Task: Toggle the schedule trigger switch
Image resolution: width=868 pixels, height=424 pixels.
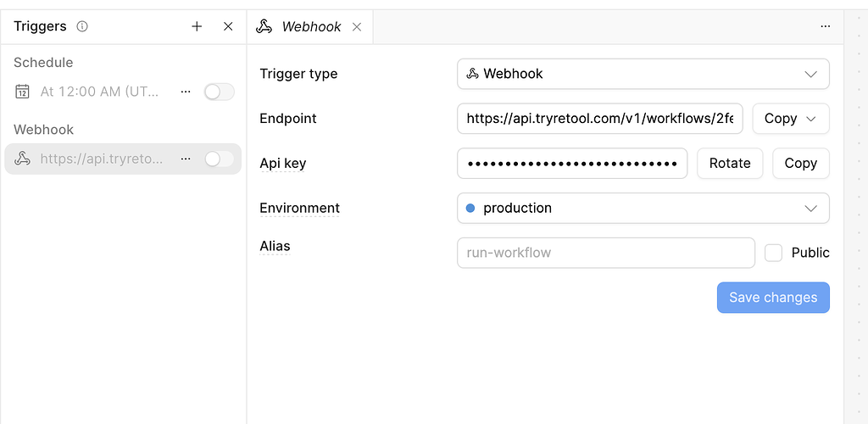Action: (x=220, y=92)
